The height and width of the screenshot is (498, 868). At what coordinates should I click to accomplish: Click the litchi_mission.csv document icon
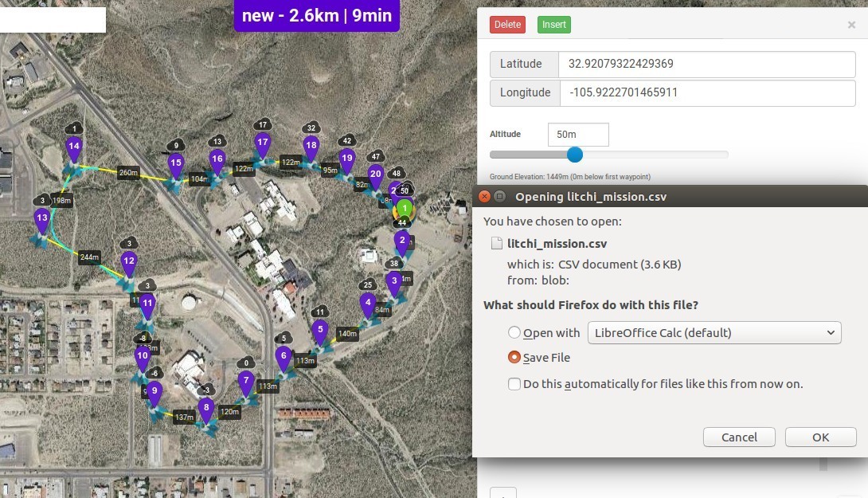tap(495, 243)
